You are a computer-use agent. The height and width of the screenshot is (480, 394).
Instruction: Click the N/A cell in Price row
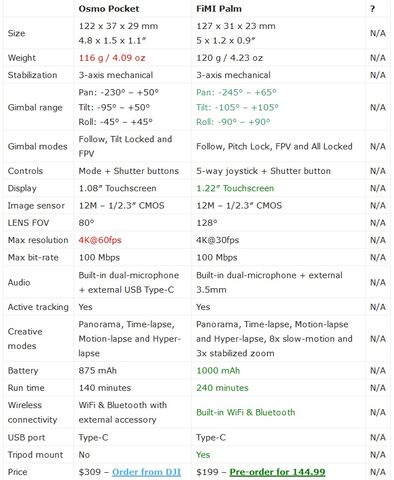378,472
